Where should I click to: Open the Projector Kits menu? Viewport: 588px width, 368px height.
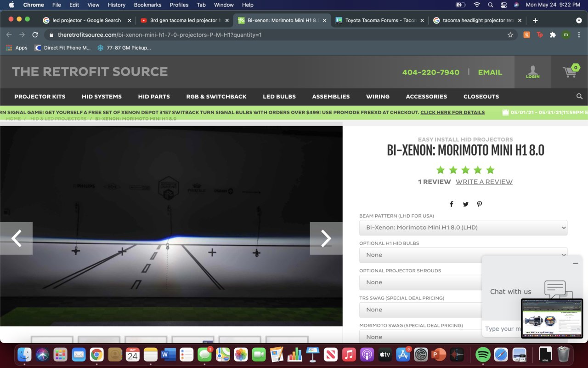click(x=40, y=97)
